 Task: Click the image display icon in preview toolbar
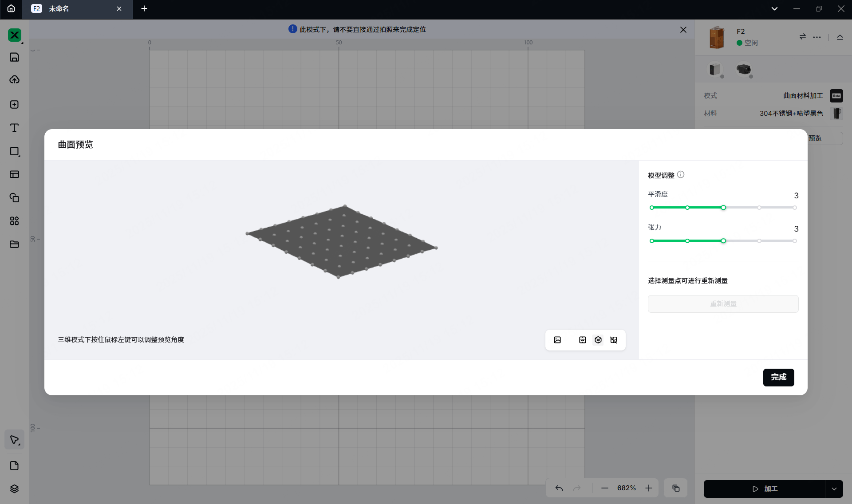[x=557, y=340]
